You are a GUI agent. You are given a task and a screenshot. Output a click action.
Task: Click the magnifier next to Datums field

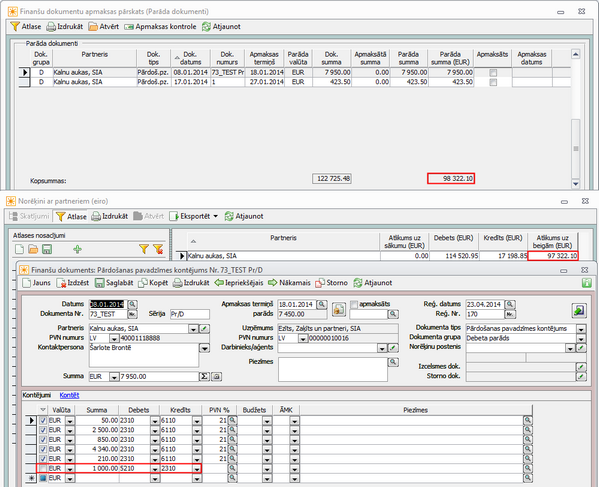coord(133,304)
